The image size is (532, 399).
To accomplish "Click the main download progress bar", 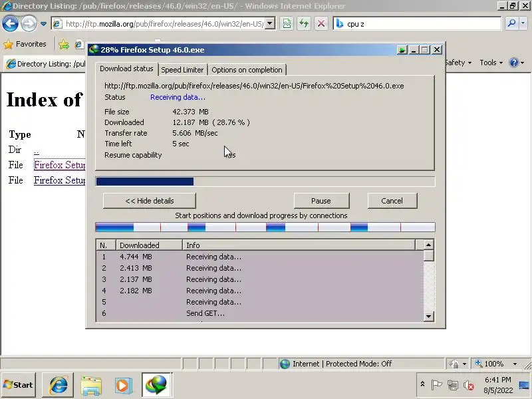I will pos(265,182).
